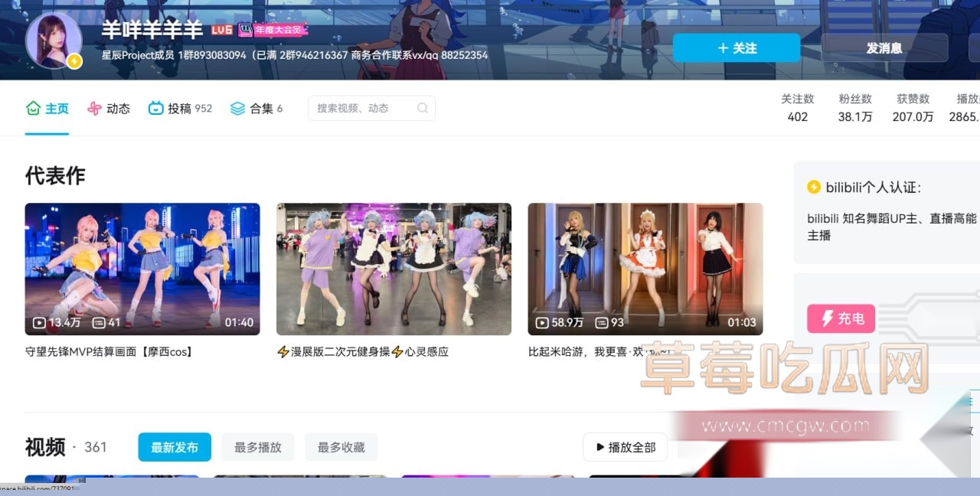
Task: Click the pink 充电 charge button
Action: click(x=841, y=318)
